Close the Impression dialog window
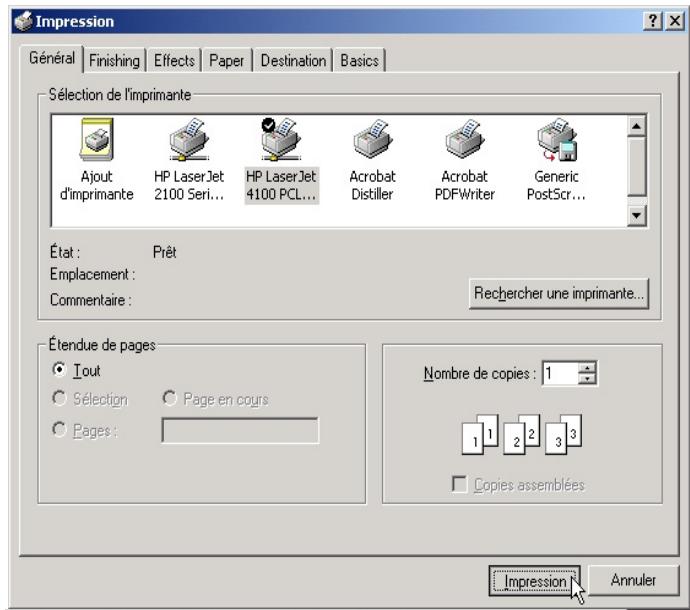 coord(675,21)
